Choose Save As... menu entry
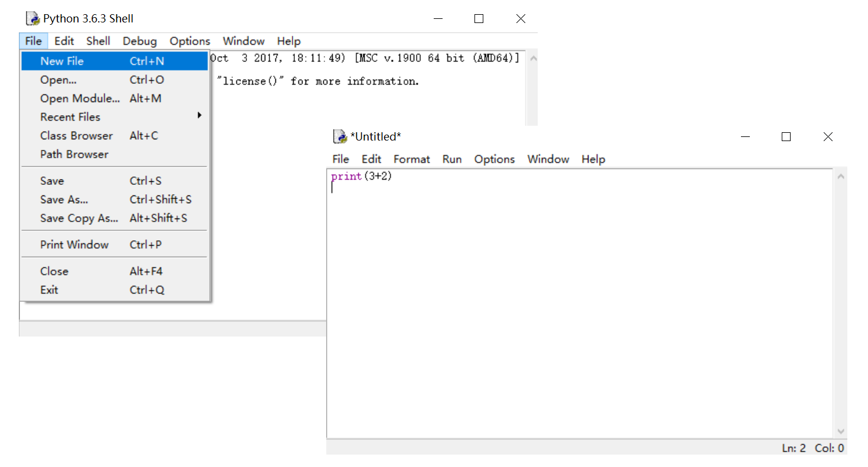This screenshot has height=467, width=868. point(115,200)
